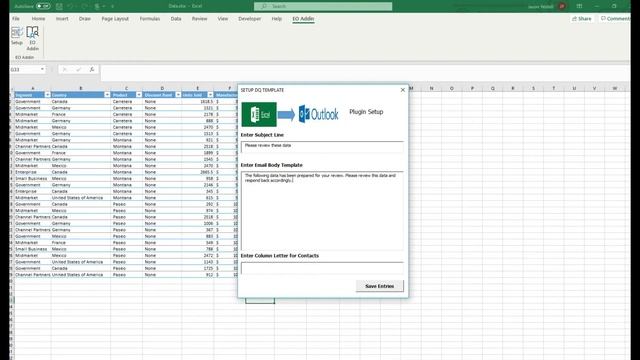Viewport: 640px width, 360px height.
Task: Click the formula bar input area
Action: [x=365, y=73]
